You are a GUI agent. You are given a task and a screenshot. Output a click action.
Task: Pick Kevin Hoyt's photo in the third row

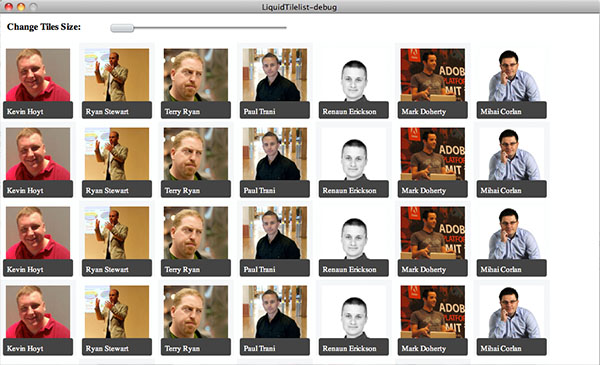(x=38, y=233)
